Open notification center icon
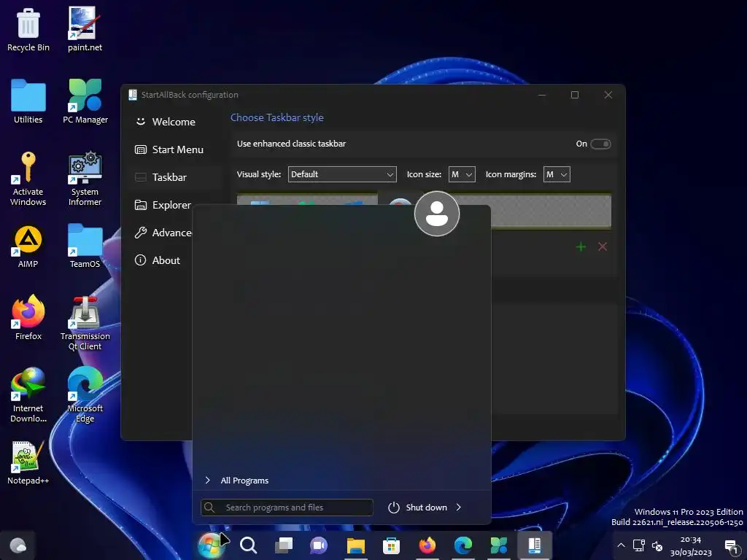Viewport: 747px width, 560px height. pyautogui.click(x=731, y=545)
